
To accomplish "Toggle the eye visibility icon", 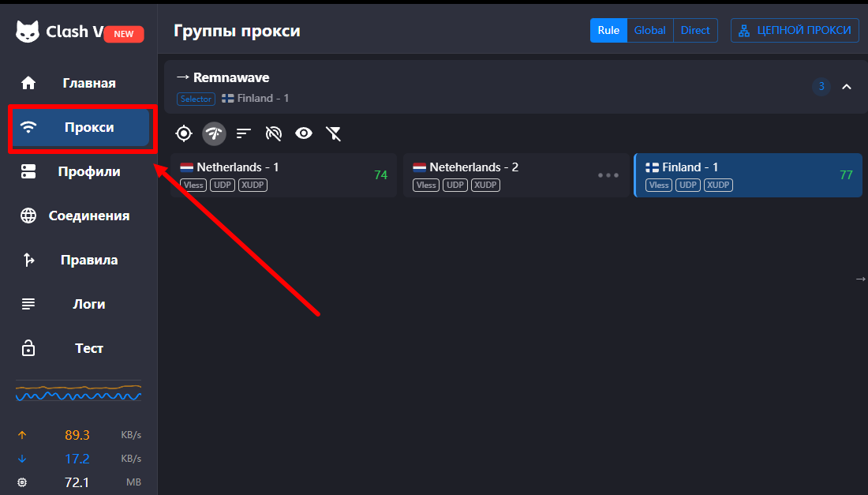I will click(303, 133).
